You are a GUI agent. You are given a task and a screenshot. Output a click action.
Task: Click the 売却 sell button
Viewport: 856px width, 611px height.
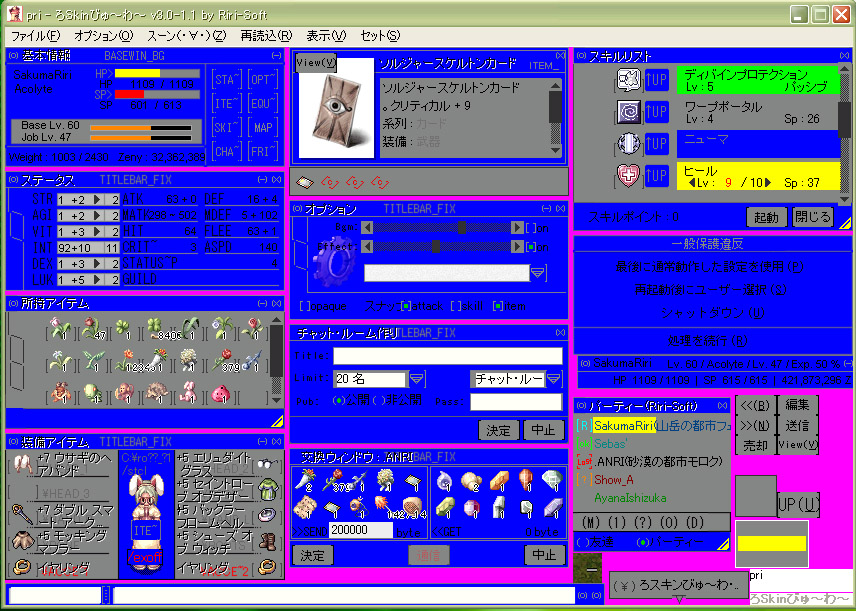click(x=756, y=446)
